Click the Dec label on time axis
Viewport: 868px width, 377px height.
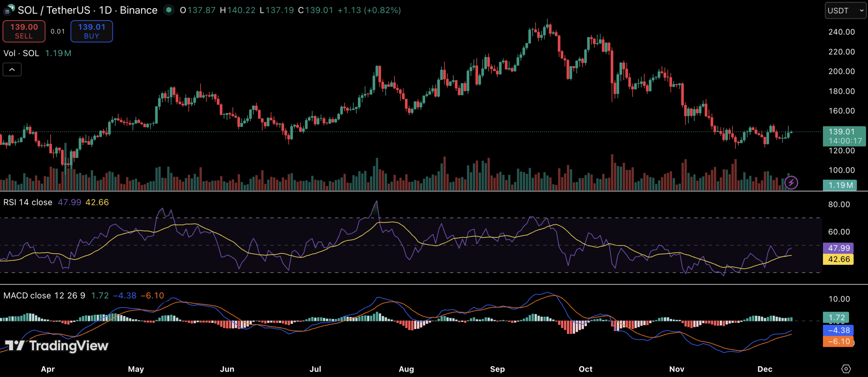tap(765, 369)
